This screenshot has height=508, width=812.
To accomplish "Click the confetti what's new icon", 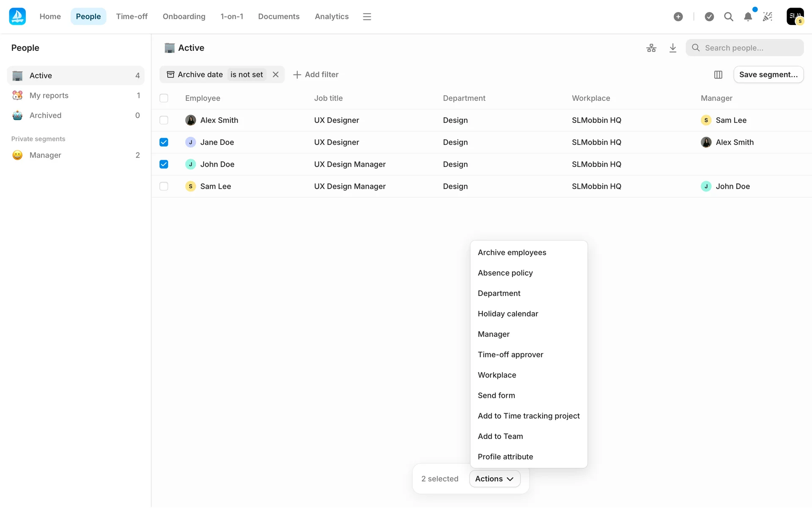I will point(767,17).
